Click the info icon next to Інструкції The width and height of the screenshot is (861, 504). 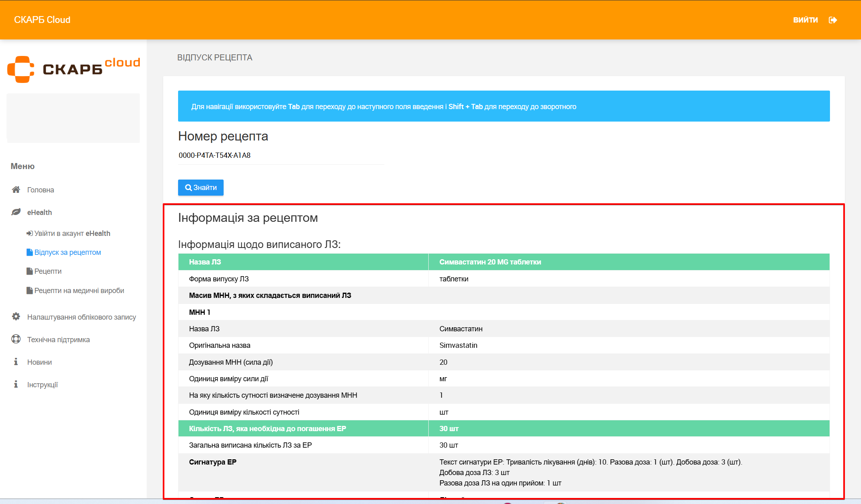coord(16,384)
